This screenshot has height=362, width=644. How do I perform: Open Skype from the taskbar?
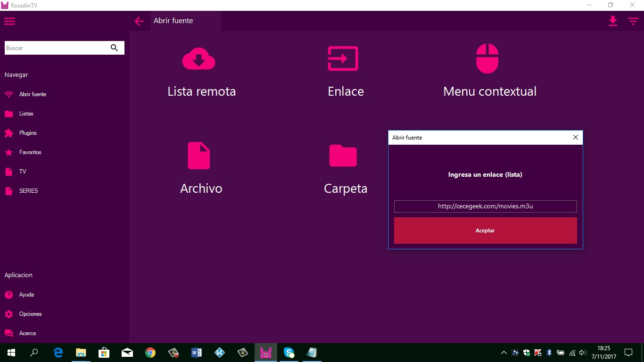pos(289,353)
